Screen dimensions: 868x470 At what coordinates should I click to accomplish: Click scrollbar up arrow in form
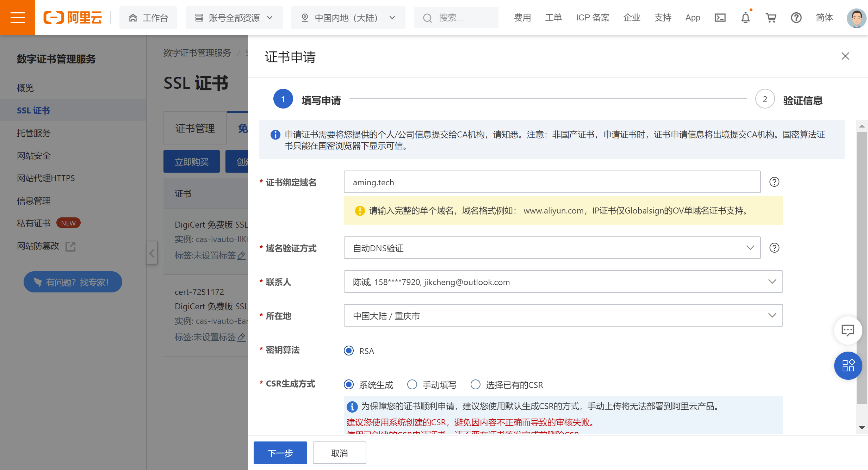point(862,126)
